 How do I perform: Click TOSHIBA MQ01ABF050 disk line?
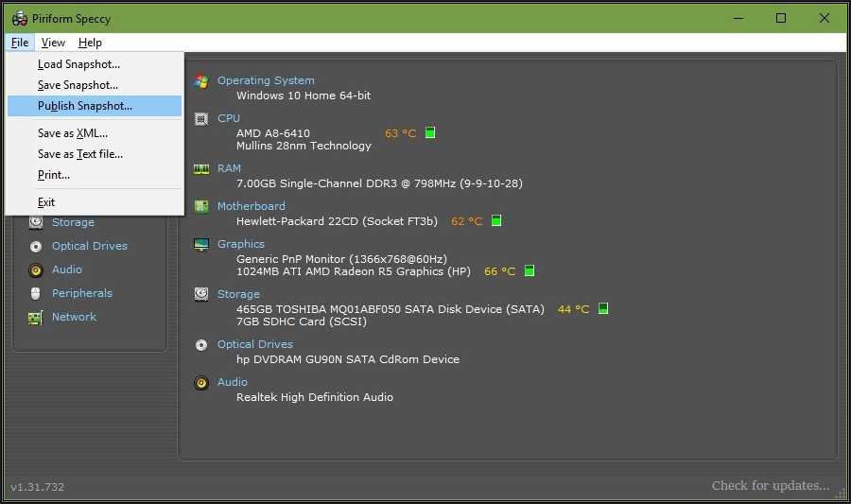tap(391, 309)
